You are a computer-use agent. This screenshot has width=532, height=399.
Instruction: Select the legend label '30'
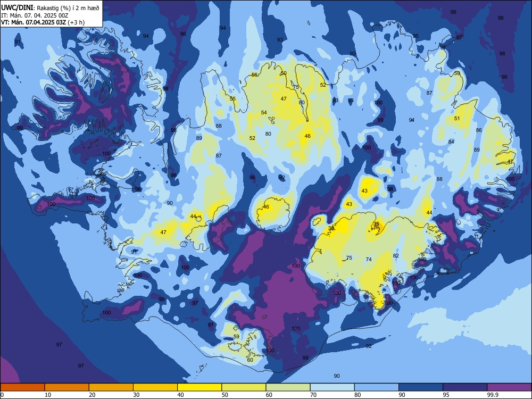(136, 395)
